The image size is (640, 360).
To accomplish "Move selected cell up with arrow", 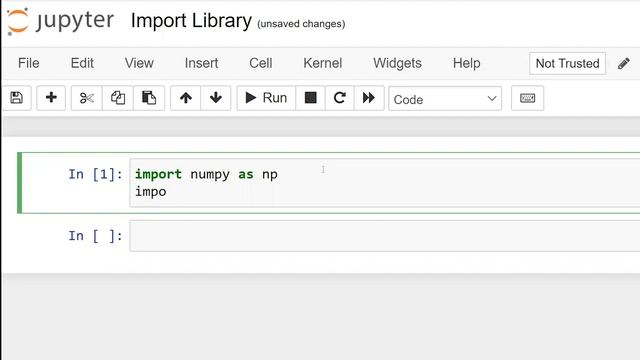I will 186,98.
